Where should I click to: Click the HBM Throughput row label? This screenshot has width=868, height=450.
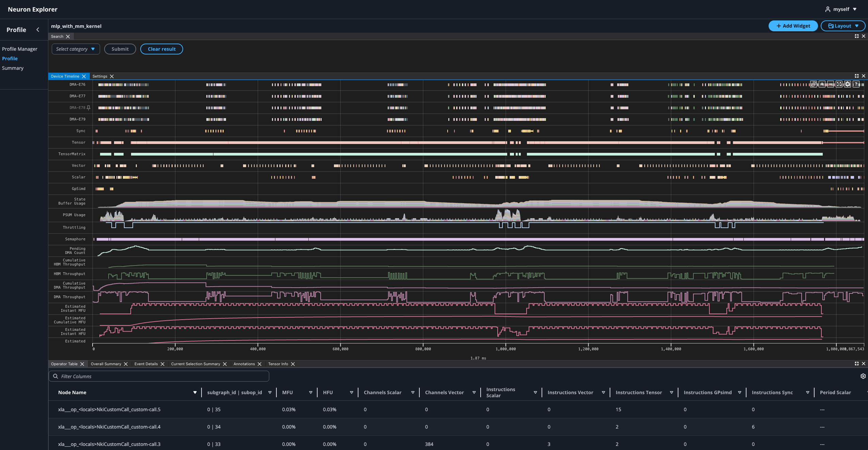[x=69, y=274]
